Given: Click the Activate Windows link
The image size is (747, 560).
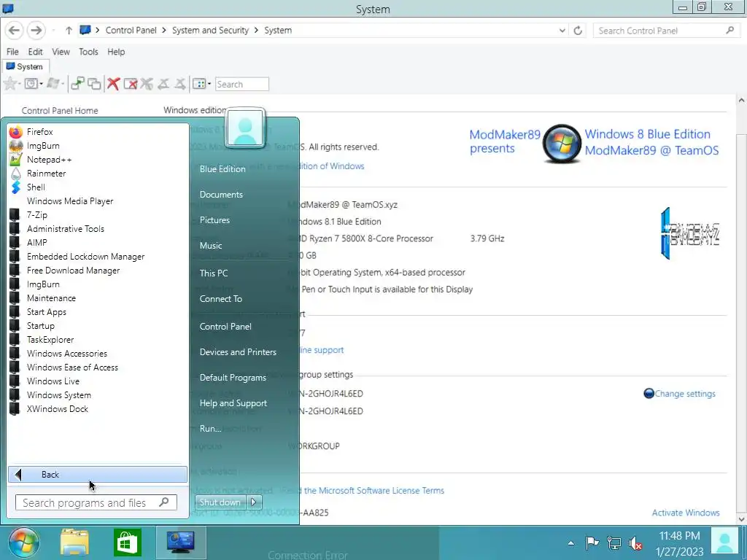Looking at the screenshot, I should coord(686,513).
